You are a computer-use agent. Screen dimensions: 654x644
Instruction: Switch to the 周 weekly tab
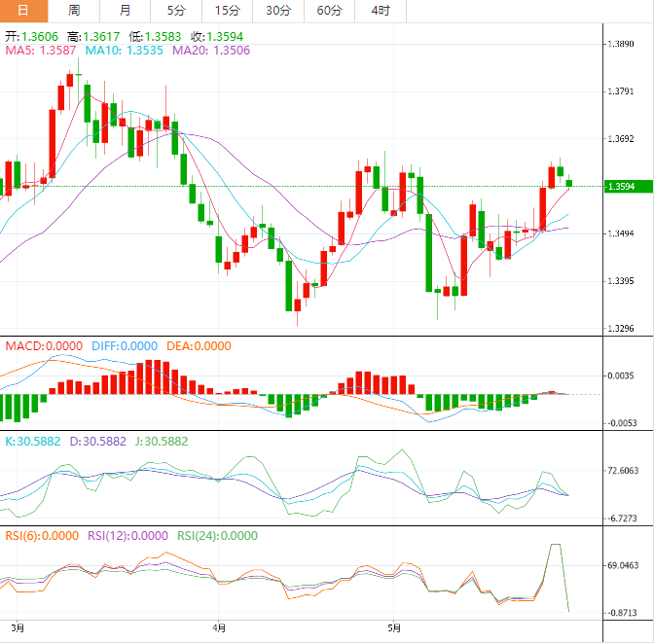pyautogui.click(x=75, y=11)
